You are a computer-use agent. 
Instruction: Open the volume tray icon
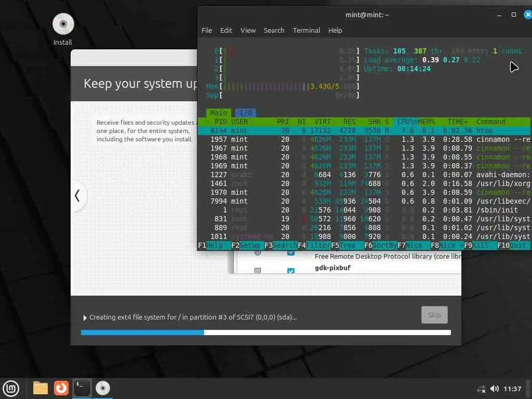click(495, 389)
